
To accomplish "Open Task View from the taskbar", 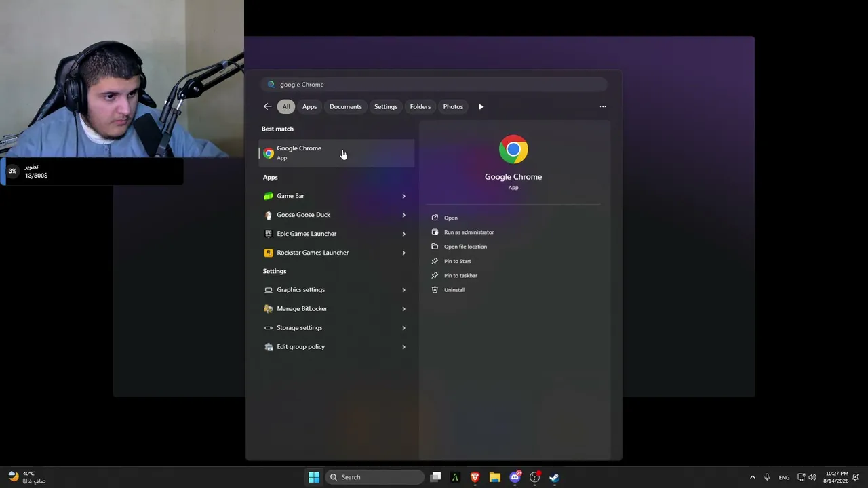I will 436,477.
